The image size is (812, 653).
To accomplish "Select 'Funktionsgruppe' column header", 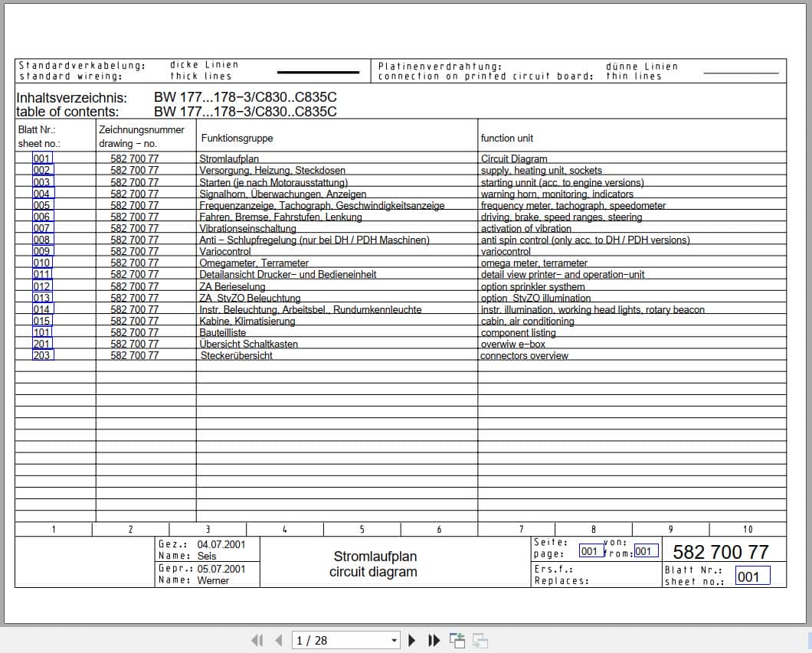I will 237,138.
